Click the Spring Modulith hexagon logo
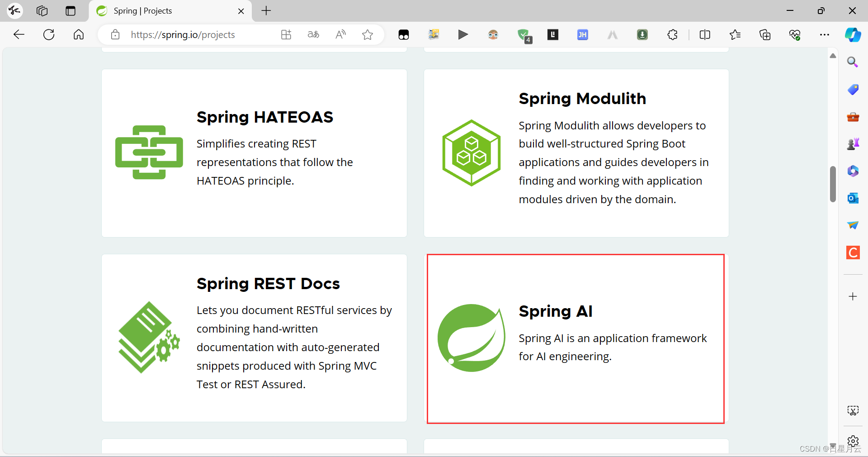The image size is (868, 457). pos(472,153)
